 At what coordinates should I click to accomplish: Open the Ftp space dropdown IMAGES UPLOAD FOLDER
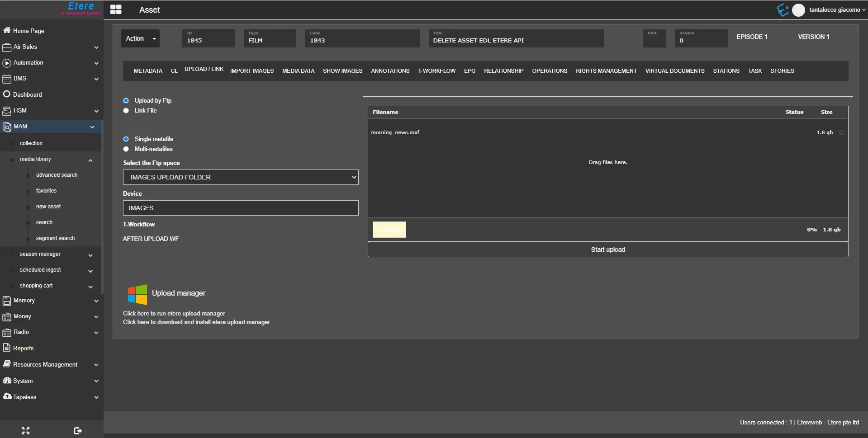pos(241,177)
